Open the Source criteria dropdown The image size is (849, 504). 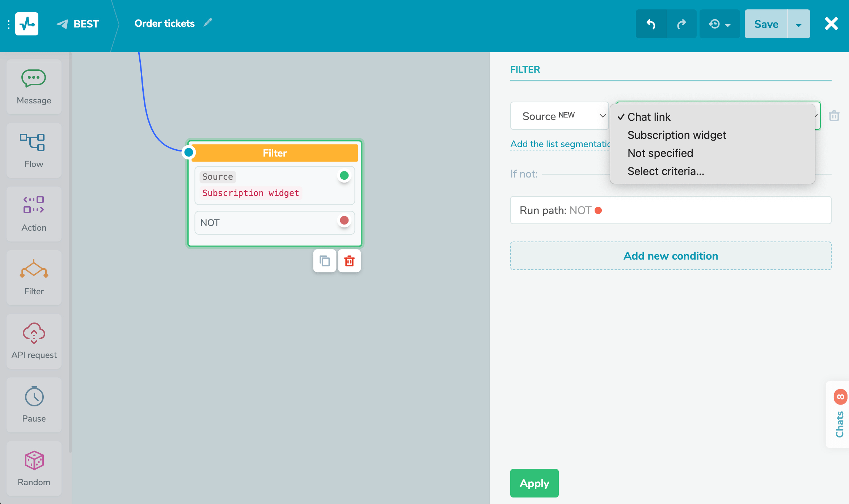coord(559,116)
